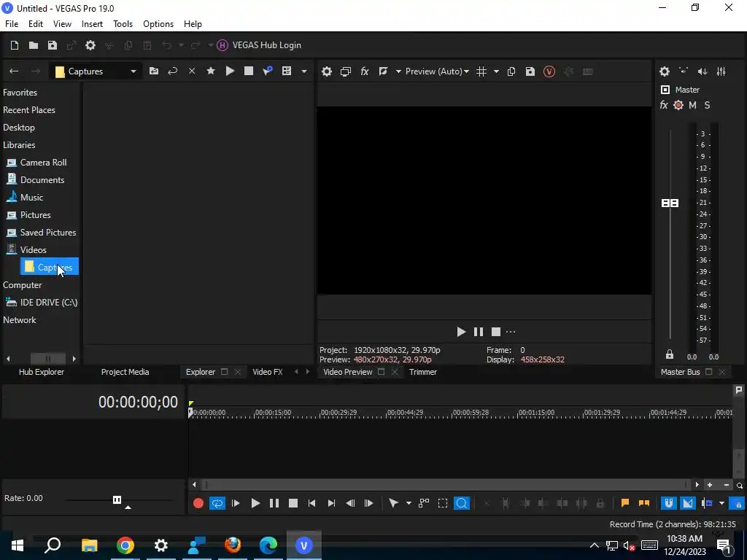This screenshot has height=560, width=747.
Task: Open a project via the folder icon
Action: click(x=34, y=45)
